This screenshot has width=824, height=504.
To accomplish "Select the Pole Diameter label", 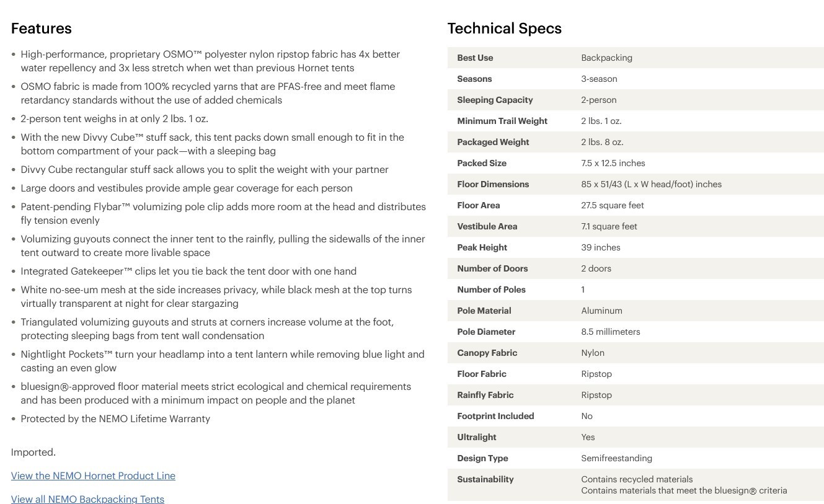I will [486, 332].
